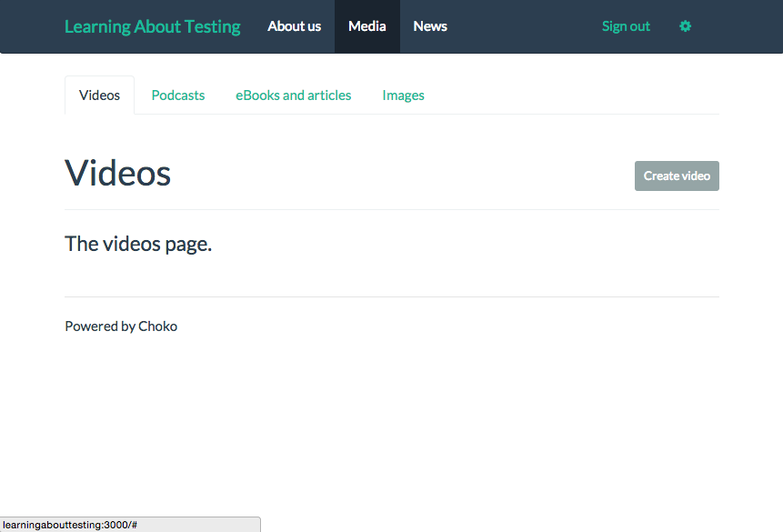Image resolution: width=783 pixels, height=532 pixels.
Task: Click empty tab strip right of Images tab
Action: pyautogui.click(x=573, y=95)
